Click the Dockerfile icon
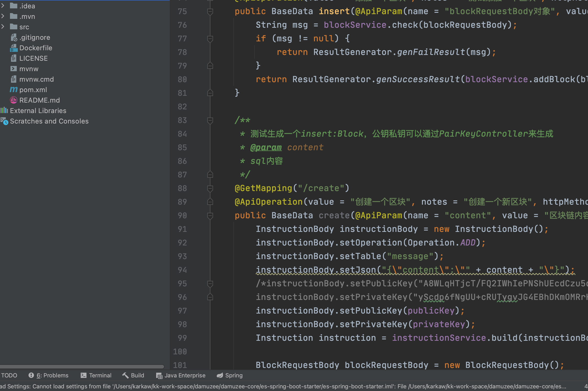The image size is (588, 391). click(x=14, y=48)
